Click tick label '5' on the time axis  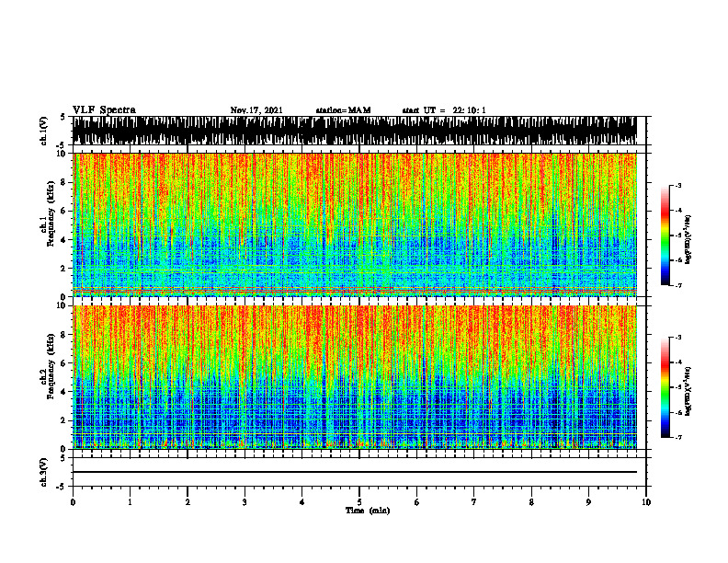tap(359, 502)
